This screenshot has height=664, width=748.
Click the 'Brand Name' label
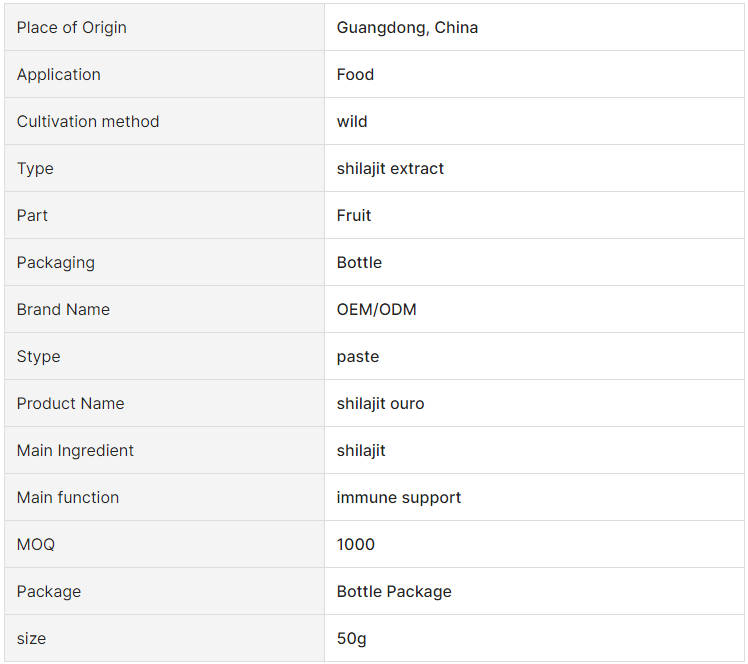click(63, 309)
